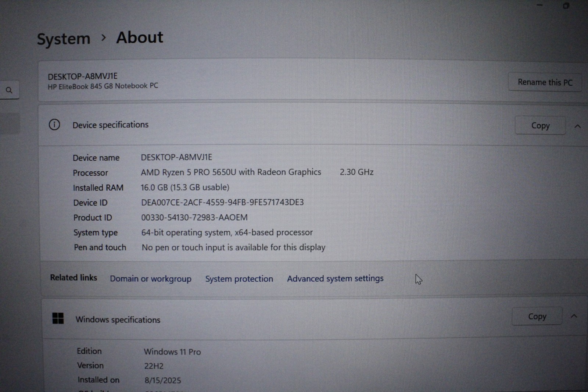Click the 2.30 GHz processor speed text

(x=356, y=172)
